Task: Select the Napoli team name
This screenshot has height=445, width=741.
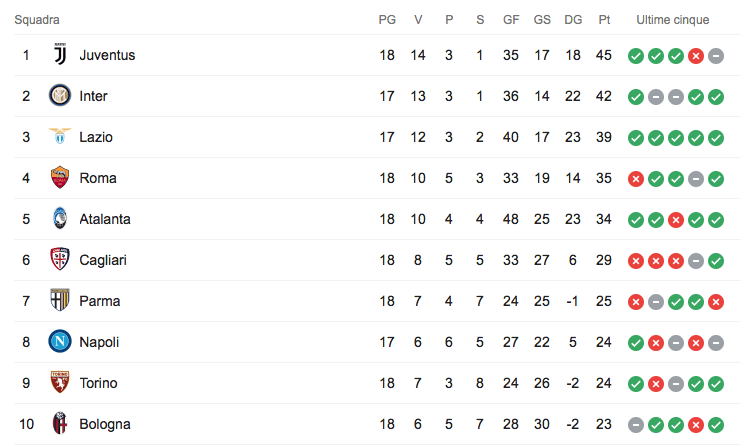Action: click(x=99, y=342)
